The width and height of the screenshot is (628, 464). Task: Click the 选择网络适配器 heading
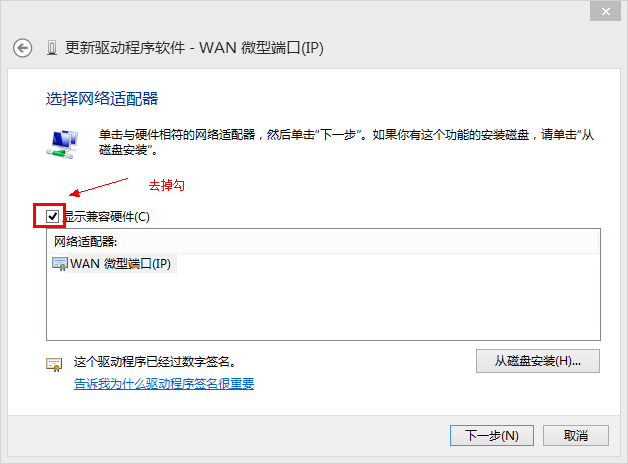pyautogui.click(x=103, y=99)
